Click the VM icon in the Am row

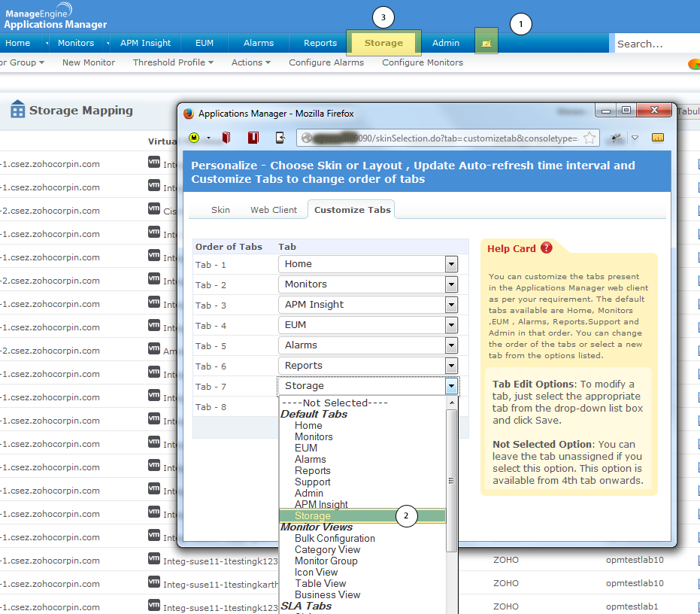[x=154, y=348]
